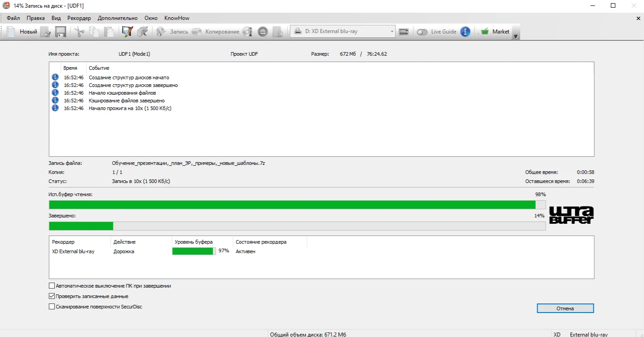Enable 'Сканирование поверхности SecurDisc' checkbox
The image size is (644, 337).
[x=52, y=307]
